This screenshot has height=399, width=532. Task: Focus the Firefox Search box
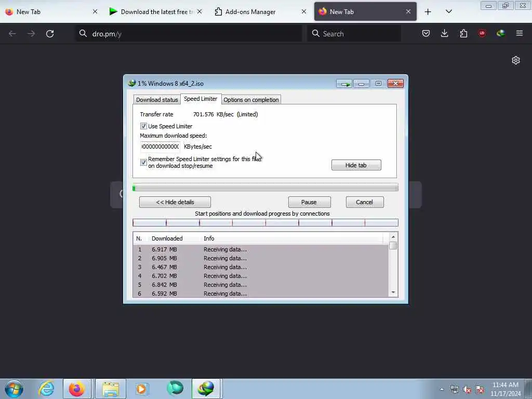click(x=354, y=34)
